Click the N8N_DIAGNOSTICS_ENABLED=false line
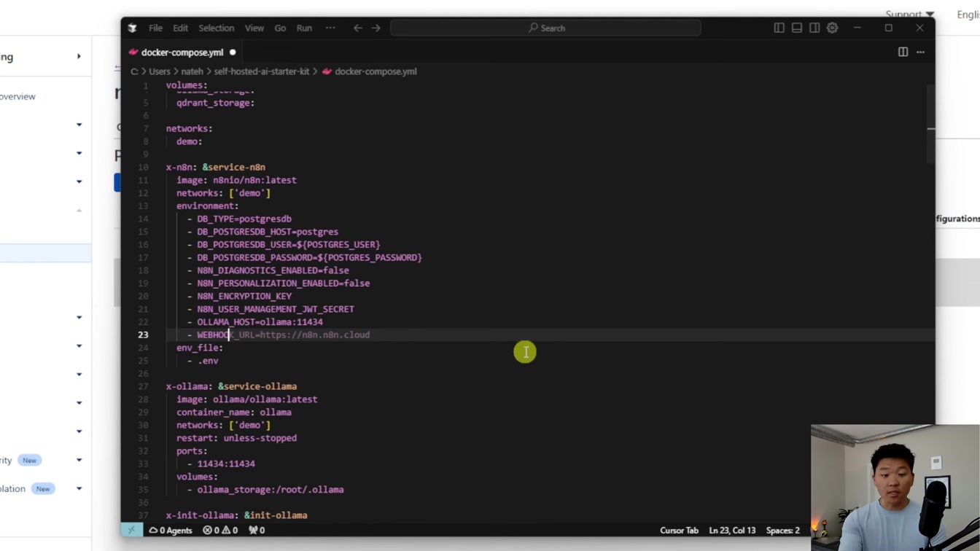Screen dimensions: 980x551 (273, 270)
